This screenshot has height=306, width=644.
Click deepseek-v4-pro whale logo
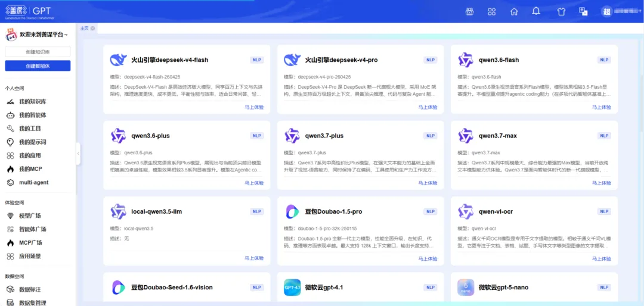tap(292, 60)
